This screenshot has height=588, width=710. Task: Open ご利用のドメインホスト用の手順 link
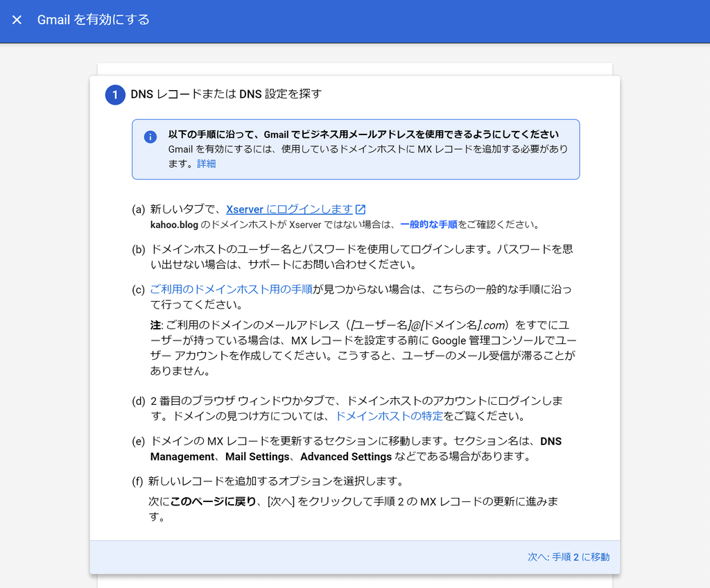[232, 289]
